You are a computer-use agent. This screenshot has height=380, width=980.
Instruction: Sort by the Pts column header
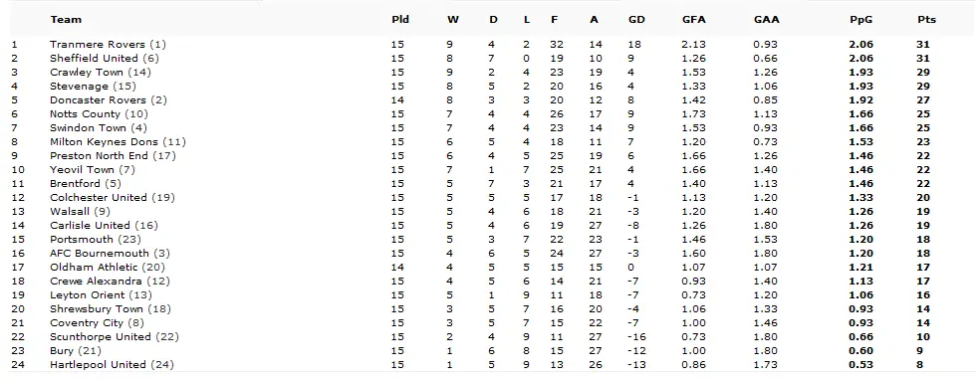[926, 19]
